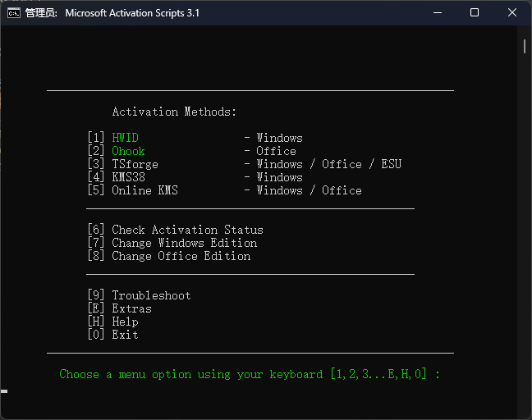
Task: Click the green 'HWID' option text
Action: 125,138
